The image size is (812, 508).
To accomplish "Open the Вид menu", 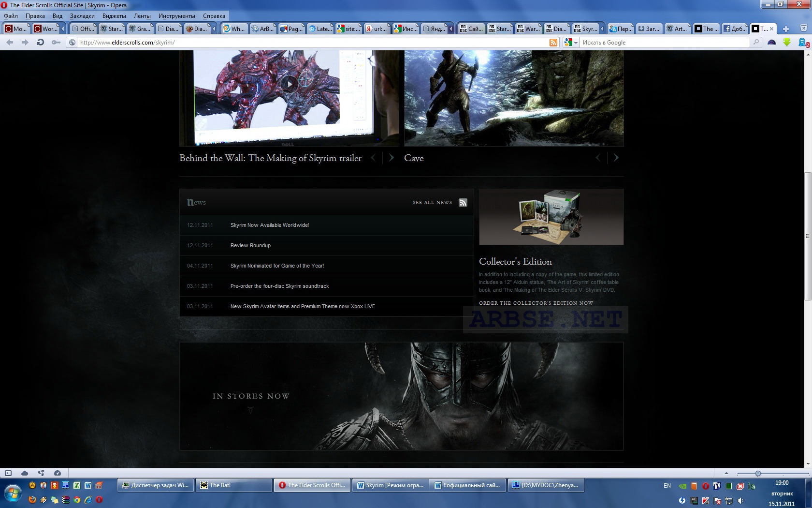I will (x=58, y=16).
